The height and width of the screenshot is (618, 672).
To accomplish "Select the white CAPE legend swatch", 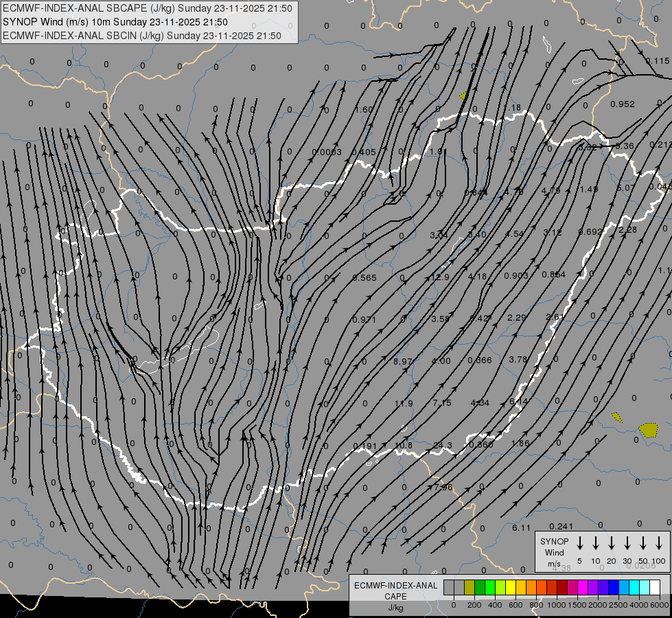I will (655, 587).
